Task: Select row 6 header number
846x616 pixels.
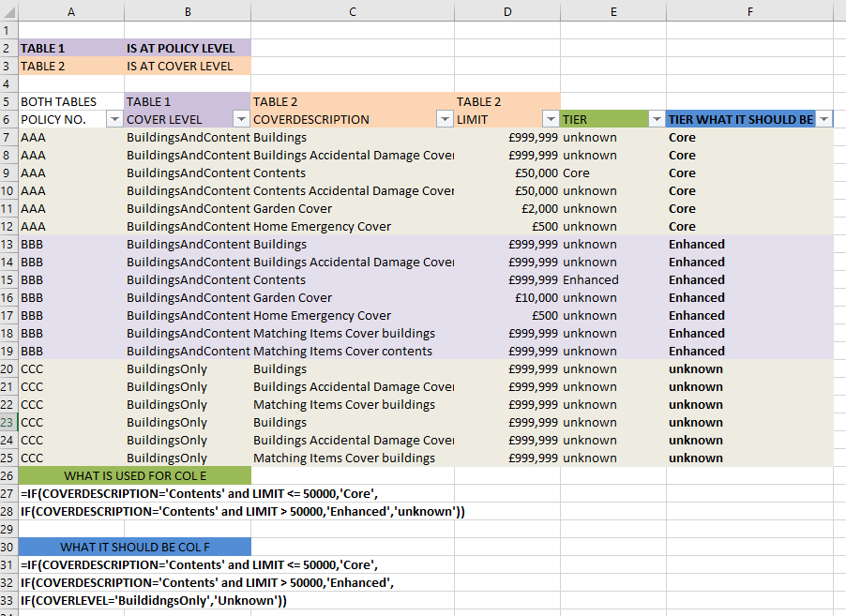Action: point(8,120)
